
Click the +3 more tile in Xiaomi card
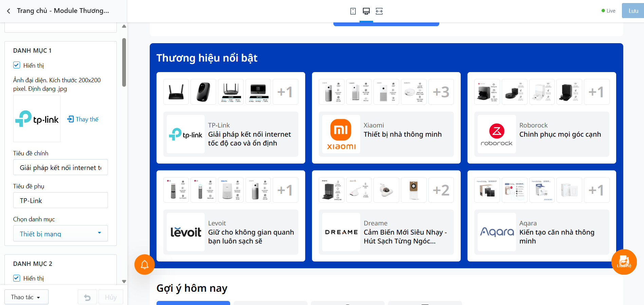point(441,92)
